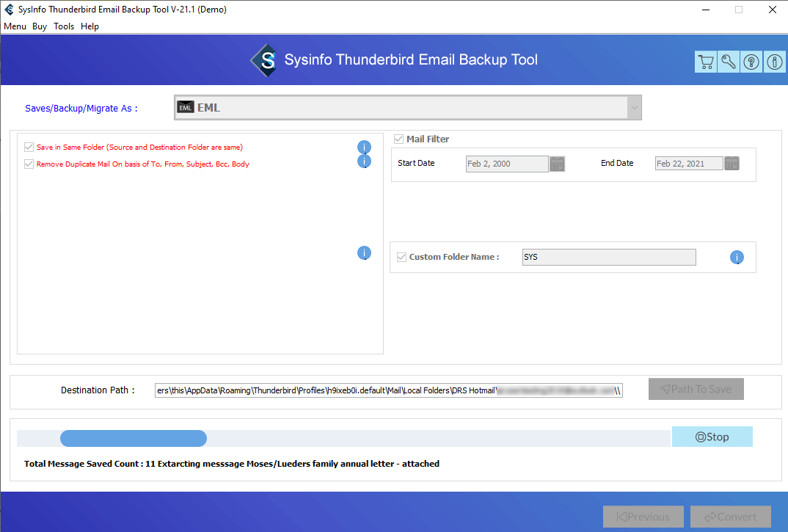Open the Menu menu
This screenshot has height=532, width=788.
pos(15,26)
